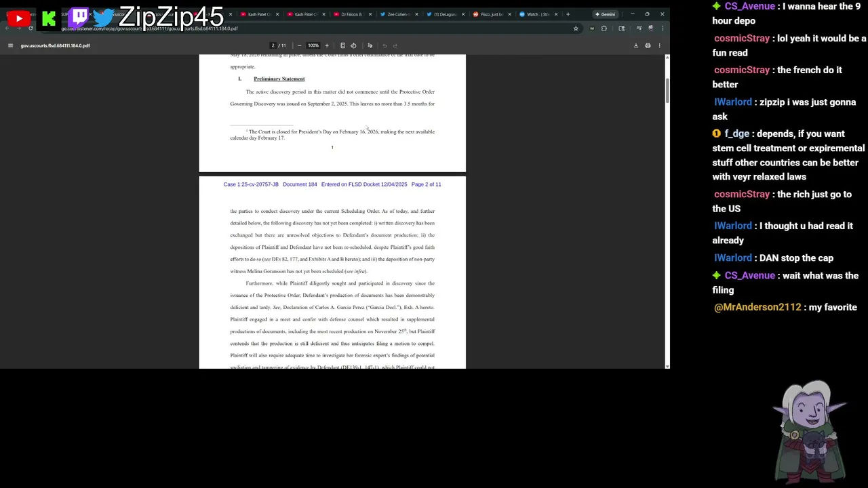The width and height of the screenshot is (868, 488).
Task: Open a new browser tab
Action: [x=568, y=14]
